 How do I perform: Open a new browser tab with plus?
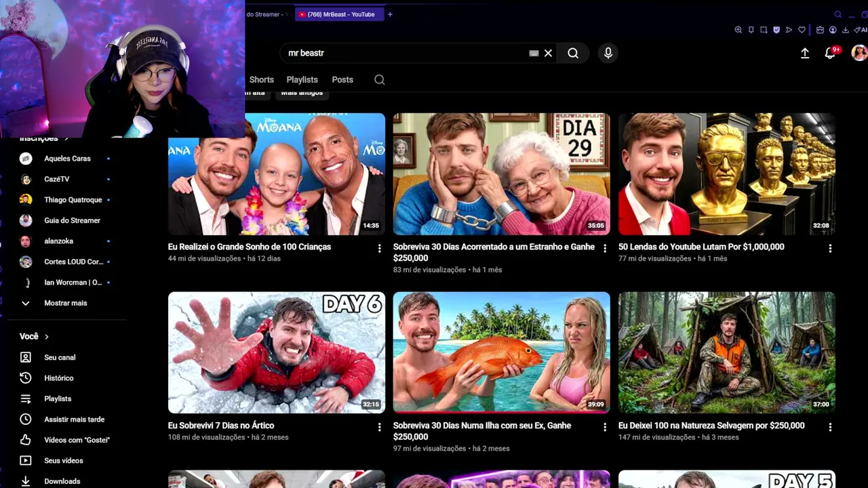click(390, 14)
